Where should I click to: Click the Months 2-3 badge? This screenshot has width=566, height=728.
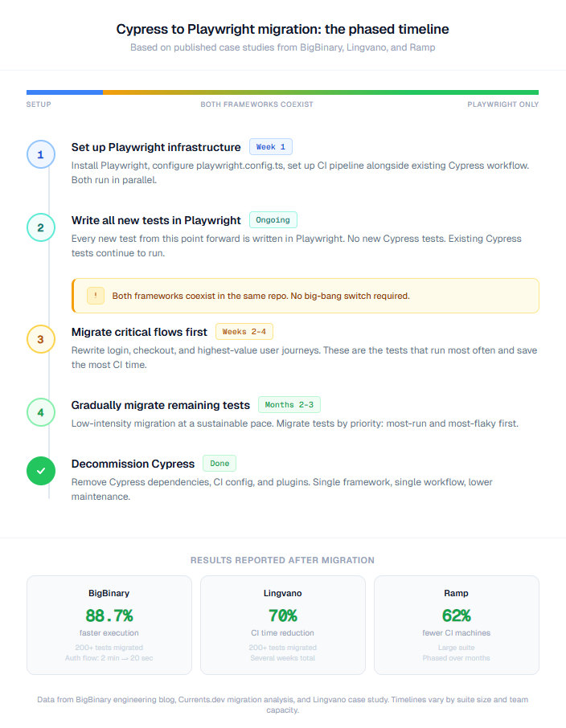[x=289, y=405]
